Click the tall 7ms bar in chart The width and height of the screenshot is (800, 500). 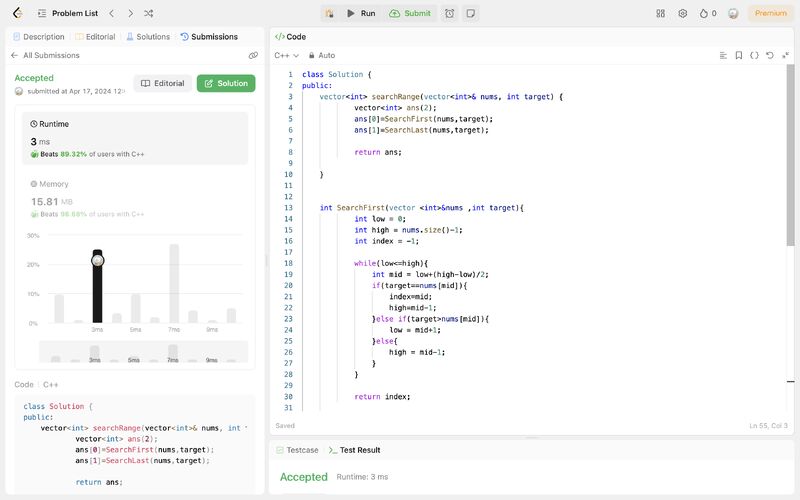tap(174, 283)
